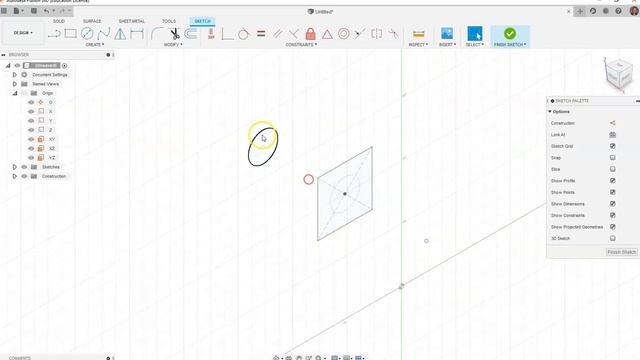Expand the Construction folder
The height and width of the screenshot is (360, 640).
tap(15, 176)
